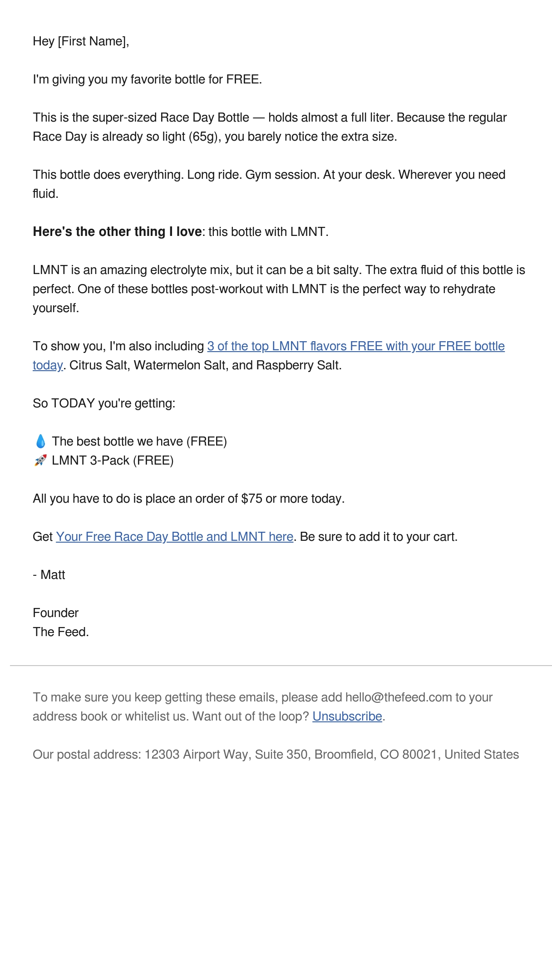The height and width of the screenshot is (980, 552).
Task: Click the - Matt signature
Action: [49, 575]
